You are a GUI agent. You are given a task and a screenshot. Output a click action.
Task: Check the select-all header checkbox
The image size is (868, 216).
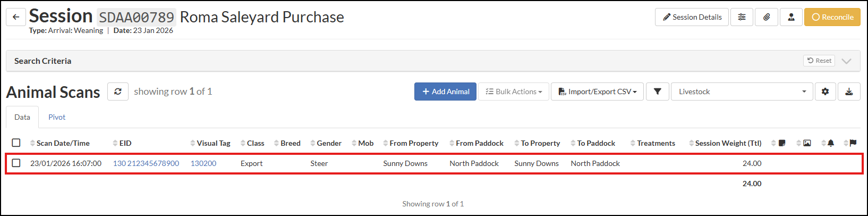pos(16,143)
